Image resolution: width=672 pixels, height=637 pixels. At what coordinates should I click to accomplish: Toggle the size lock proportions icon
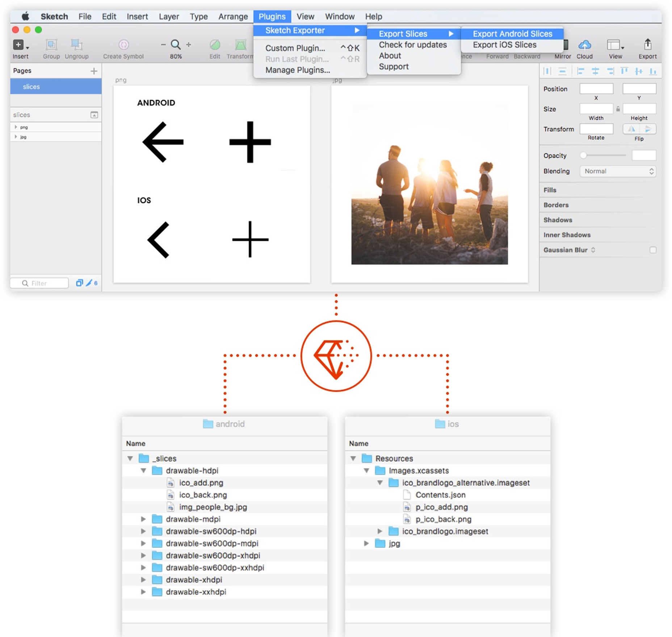point(618,109)
